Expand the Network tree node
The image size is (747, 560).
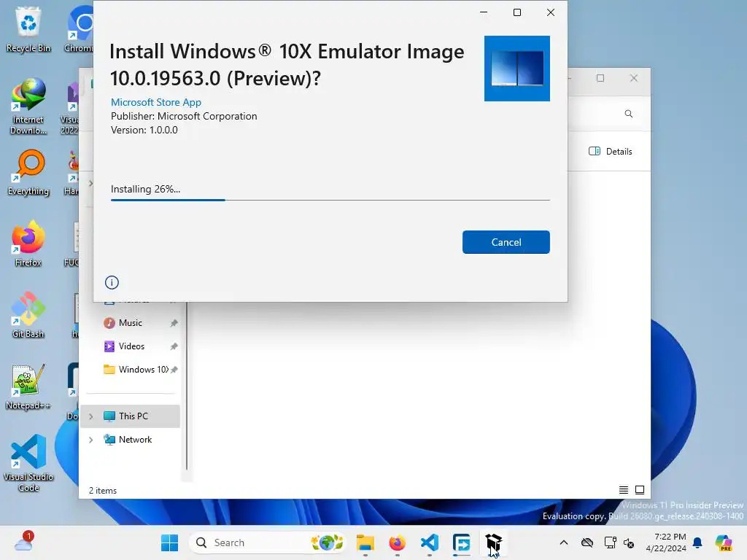tap(91, 440)
